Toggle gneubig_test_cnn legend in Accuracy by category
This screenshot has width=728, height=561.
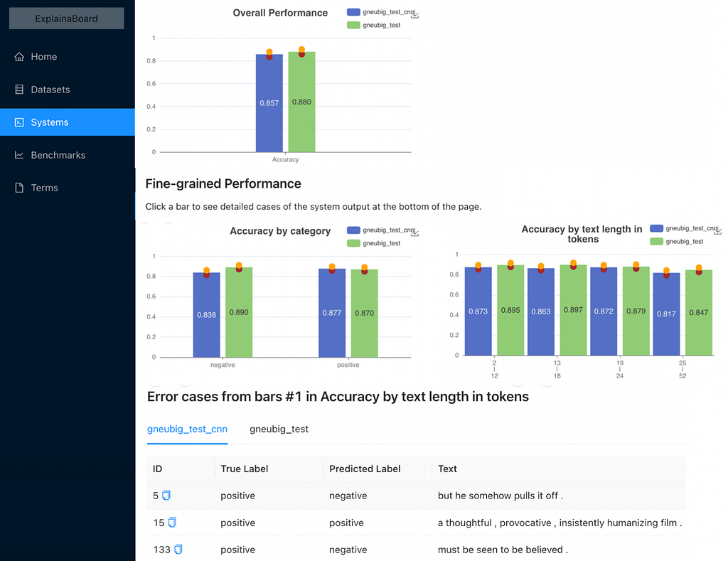pyautogui.click(x=380, y=230)
